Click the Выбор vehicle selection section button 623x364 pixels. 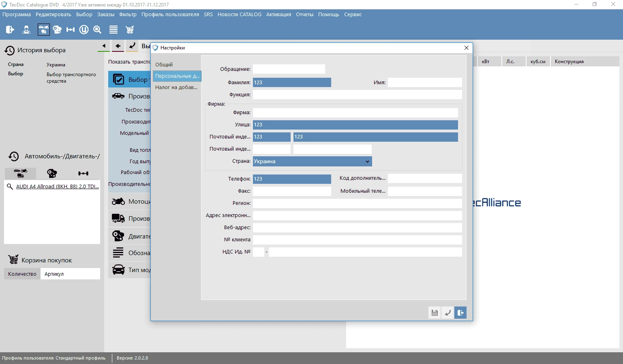[x=130, y=79]
